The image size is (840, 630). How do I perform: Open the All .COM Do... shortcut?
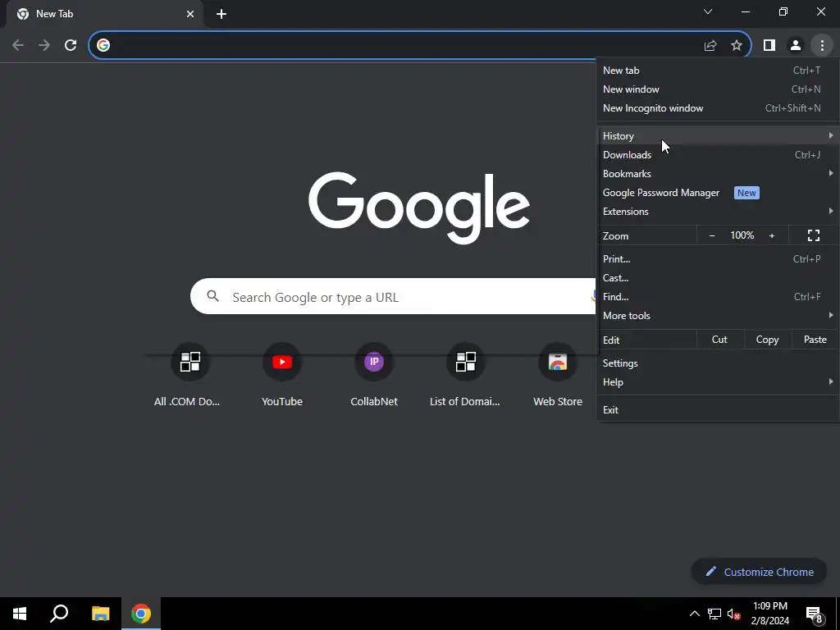coord(187,375)
